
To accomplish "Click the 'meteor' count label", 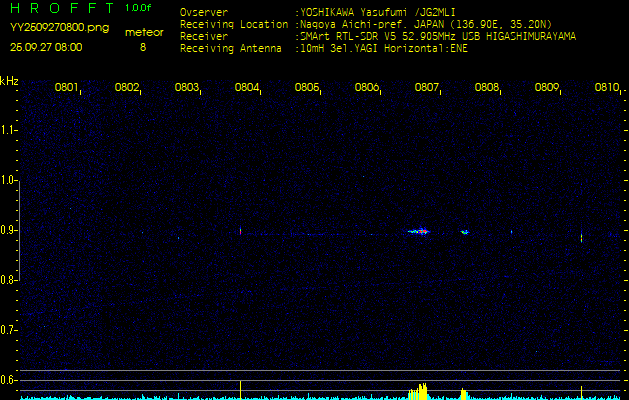I will point(144,33).
